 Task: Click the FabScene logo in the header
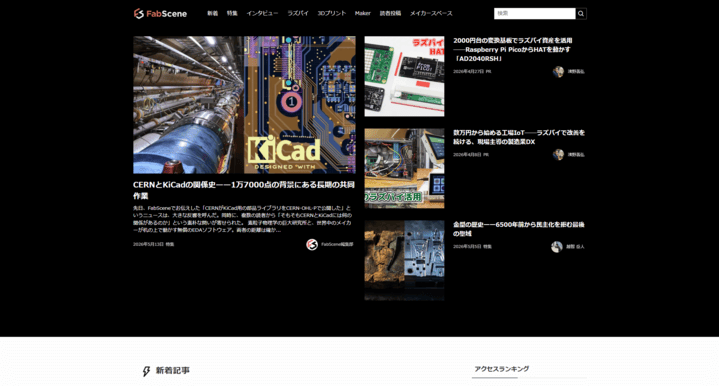click(160, 13)
